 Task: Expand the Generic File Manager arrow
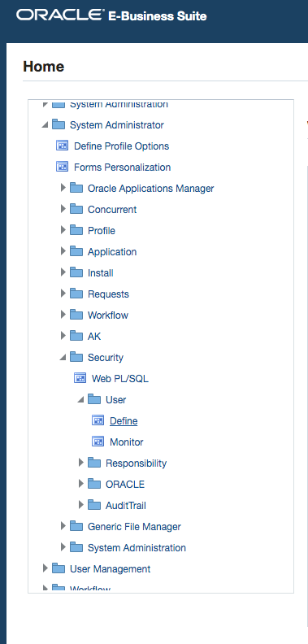tap(63, 526)
